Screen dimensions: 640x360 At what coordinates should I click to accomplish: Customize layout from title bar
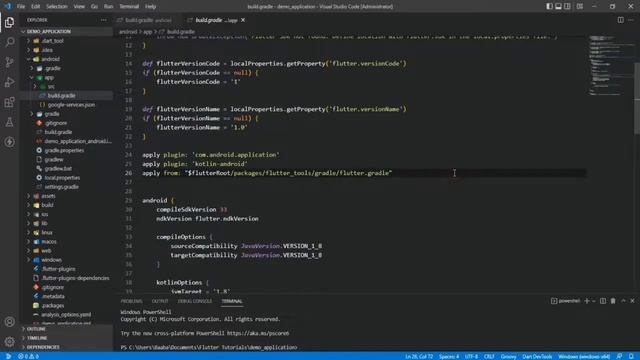(x=580, y=7)
